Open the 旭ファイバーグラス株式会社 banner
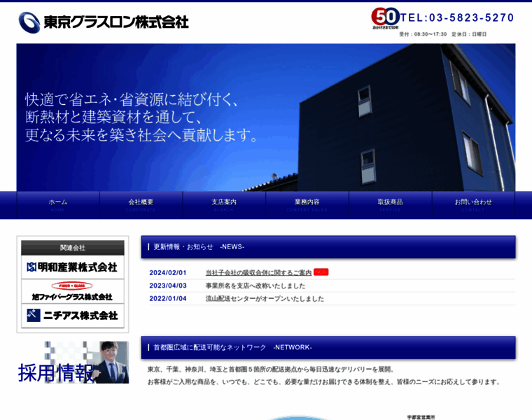The height and width of the screenshot is (420, 532). click(x=73, y=291)
